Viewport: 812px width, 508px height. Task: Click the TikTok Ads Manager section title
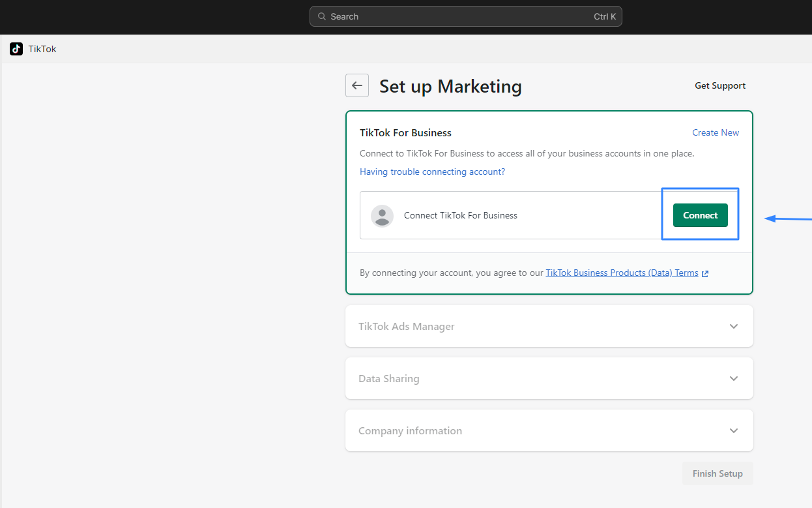point(407,326)
